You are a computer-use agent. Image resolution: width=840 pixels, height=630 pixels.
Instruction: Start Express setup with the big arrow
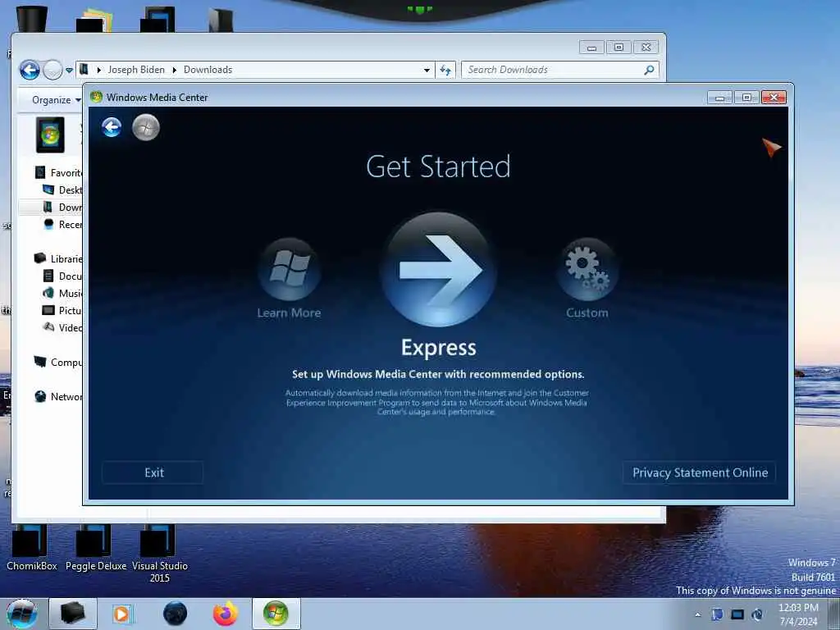pyautogui.click(x=438, y=269)
